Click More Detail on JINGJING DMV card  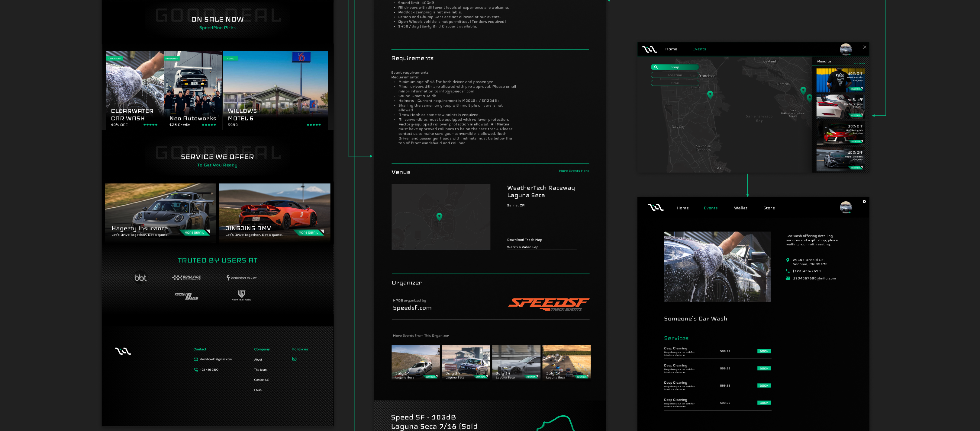[x=309, y=232]
